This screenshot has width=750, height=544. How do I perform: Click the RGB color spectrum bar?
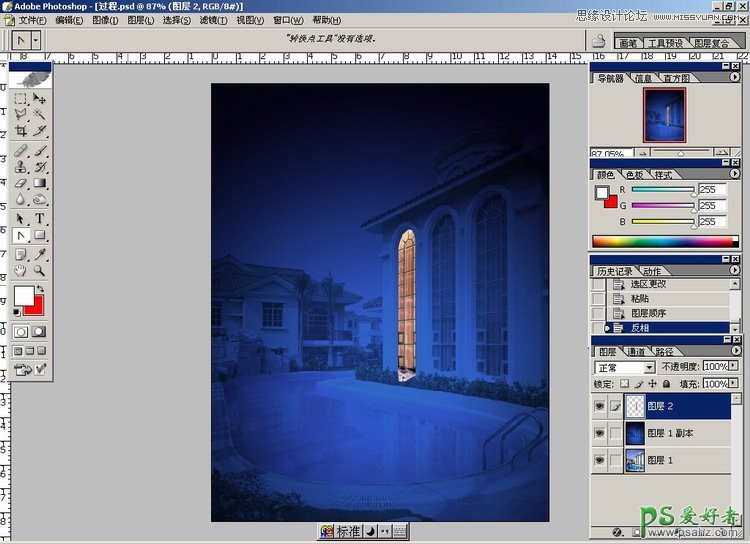point(663,241)
